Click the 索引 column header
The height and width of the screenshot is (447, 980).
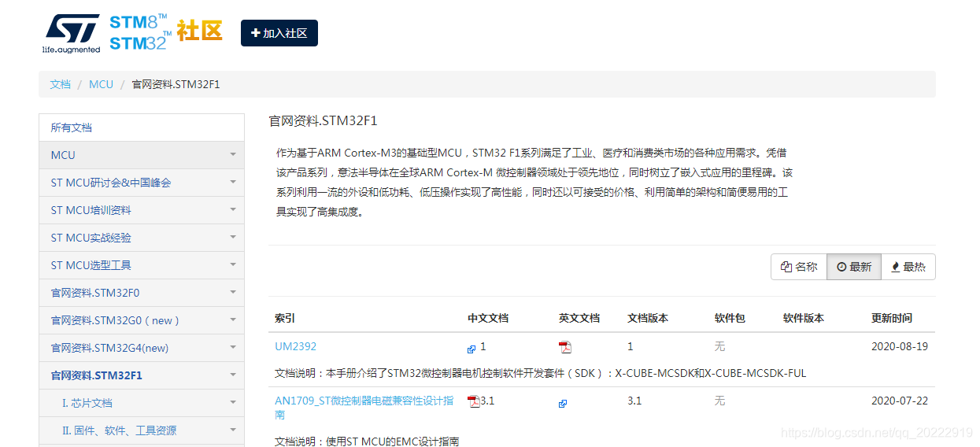point(285,318)
